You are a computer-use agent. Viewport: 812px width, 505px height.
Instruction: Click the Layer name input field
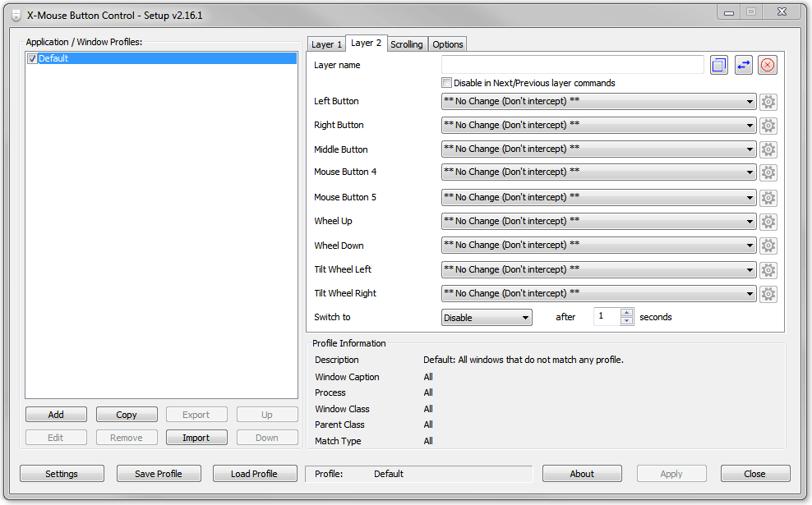[572, 65]
